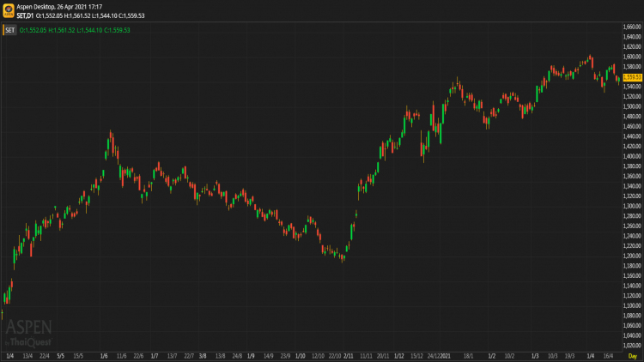Screen dimensions: 644x362
Task: Click the 15/5 date label
Action: click(78, 356)
